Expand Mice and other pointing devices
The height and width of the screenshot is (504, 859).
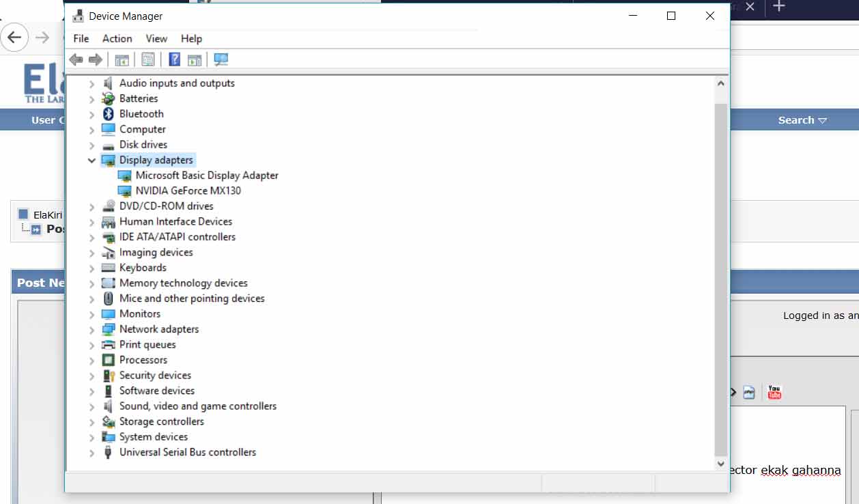coord(92,298)
